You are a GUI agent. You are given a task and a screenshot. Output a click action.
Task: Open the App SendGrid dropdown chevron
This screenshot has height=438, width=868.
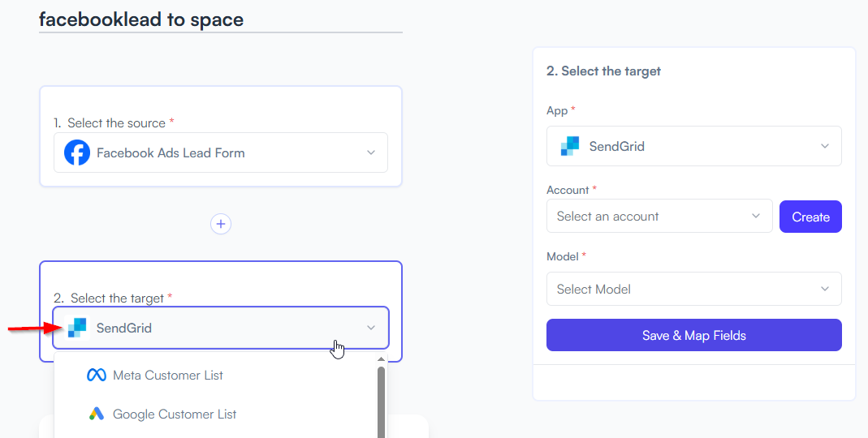coord(825,146)
